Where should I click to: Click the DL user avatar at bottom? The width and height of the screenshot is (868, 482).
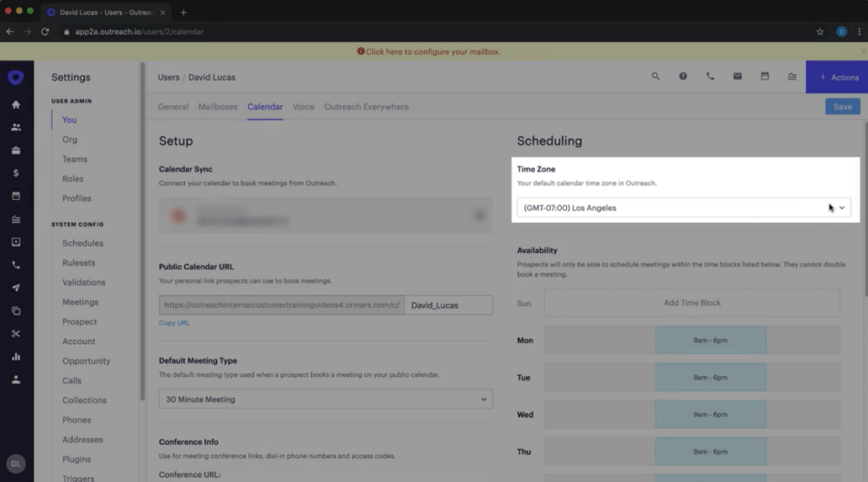[16, 463]
